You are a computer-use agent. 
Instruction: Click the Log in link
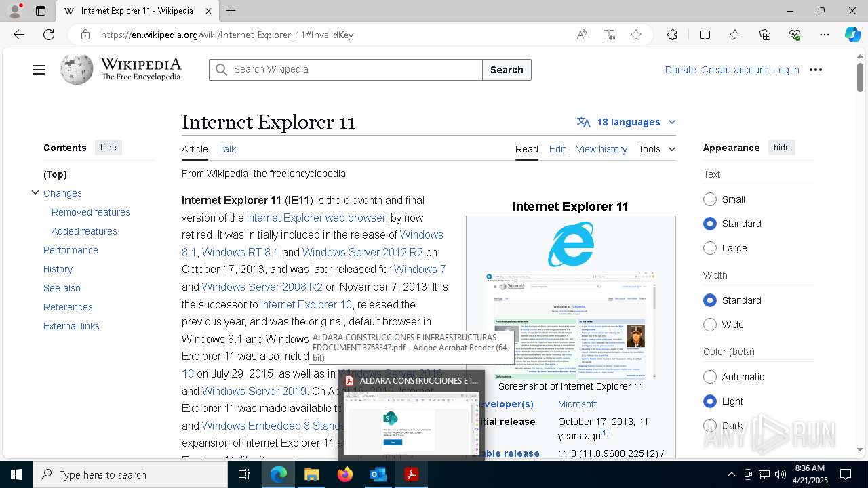coord(786,70)
